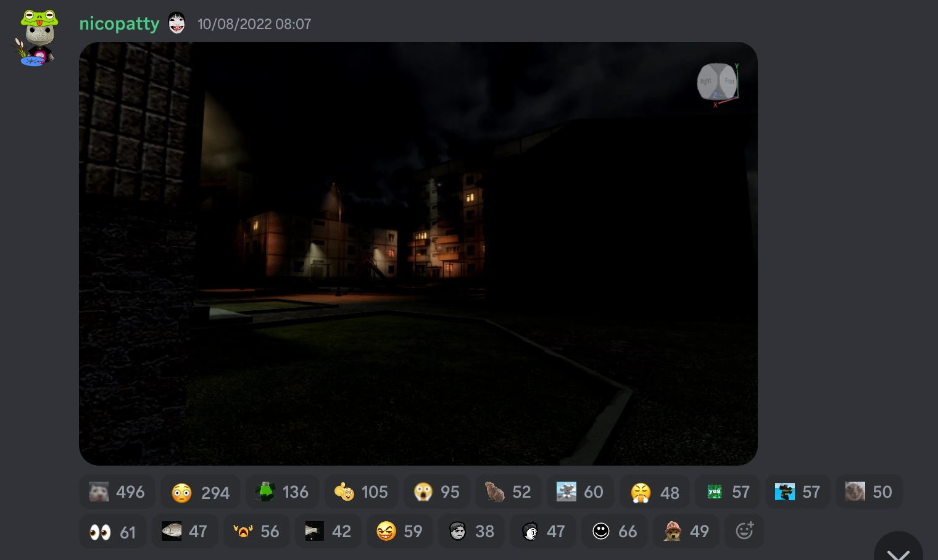
Task: Toggle the huffing angry face reaction, 48
Action: click(x=654, y=492)
